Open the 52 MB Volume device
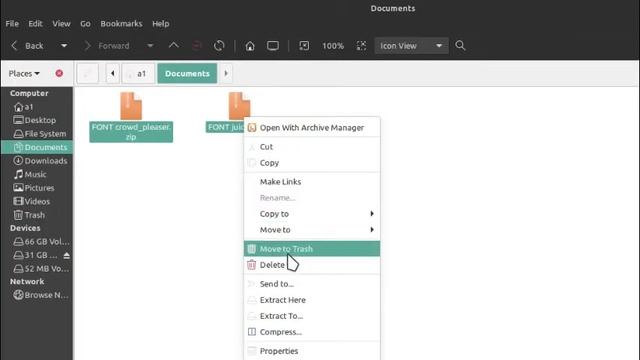Viewport: 640px width, 360px height. point(37,269)
